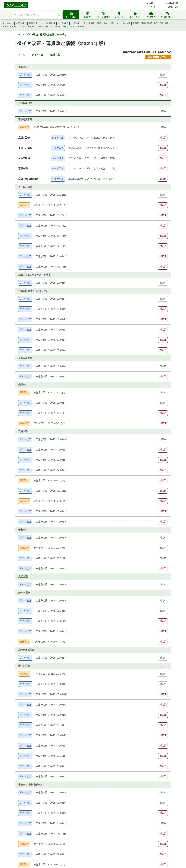Click the 通勤費管理クラウド orange button
This screenshot has width=186, height=868.
pyautogui.click(x=158, y=57)
